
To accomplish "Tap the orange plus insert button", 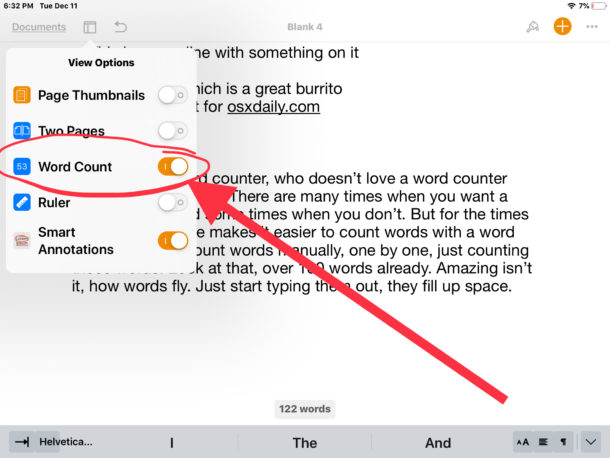I will click(x=562, y=26).
